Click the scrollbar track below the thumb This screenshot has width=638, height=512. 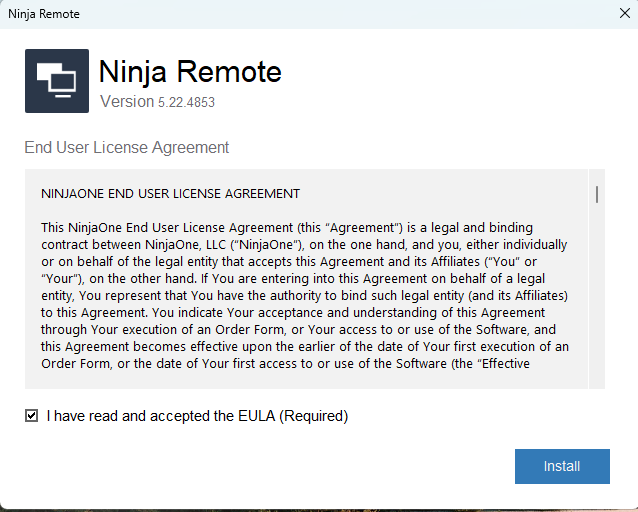597,300
